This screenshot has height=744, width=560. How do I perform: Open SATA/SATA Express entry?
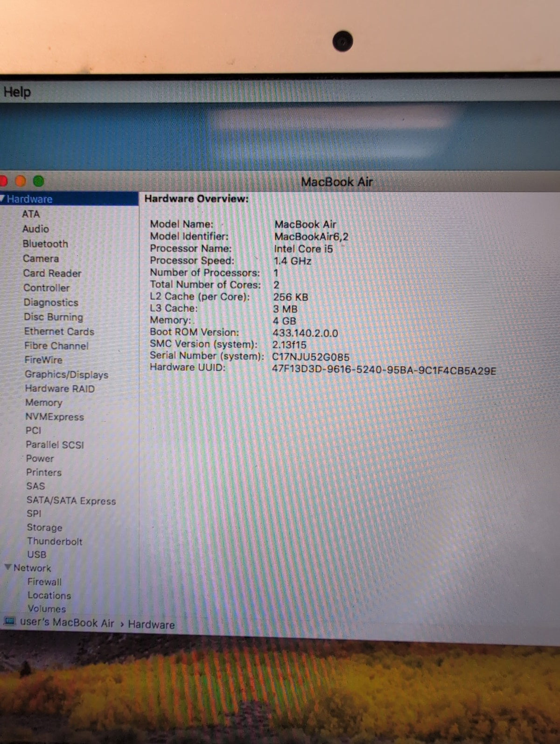coord(71,501)
